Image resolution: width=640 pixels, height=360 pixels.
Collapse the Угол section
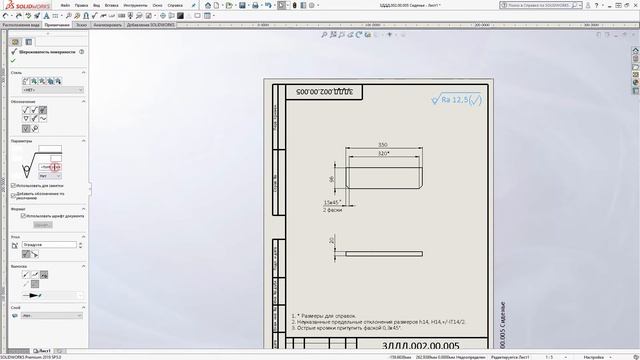[84, 237]
